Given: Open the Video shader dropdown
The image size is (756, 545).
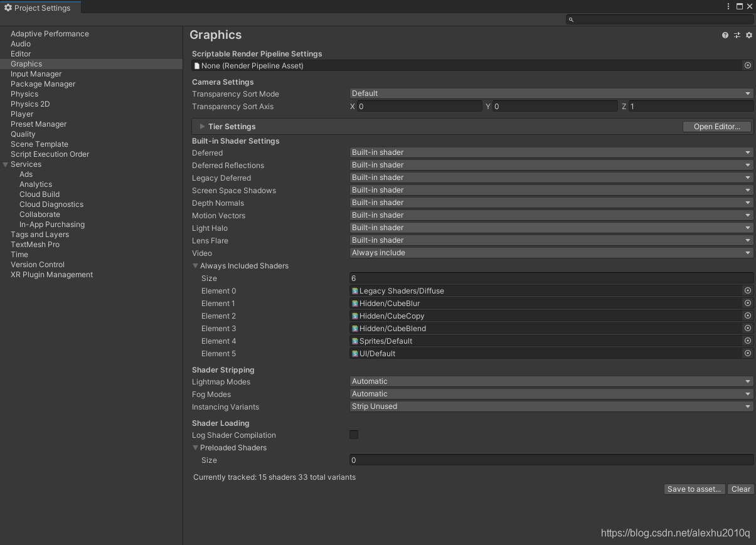Looking at the screenshot, I should pos(551,253).
